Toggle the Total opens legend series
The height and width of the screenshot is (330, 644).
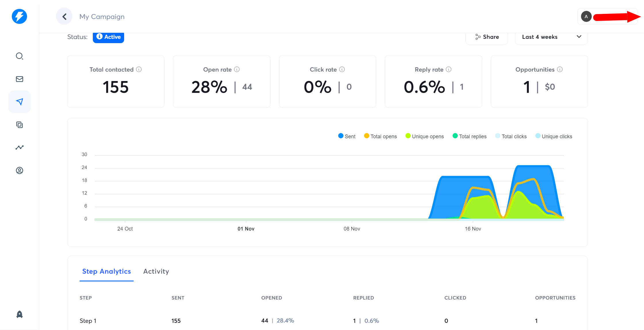[380, 136]
